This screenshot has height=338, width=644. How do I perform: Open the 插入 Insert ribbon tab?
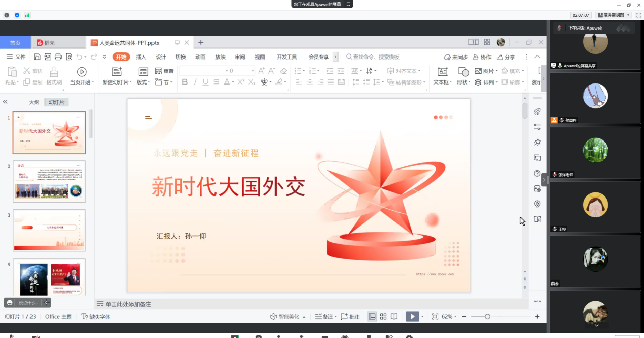[x=141, y=57]
